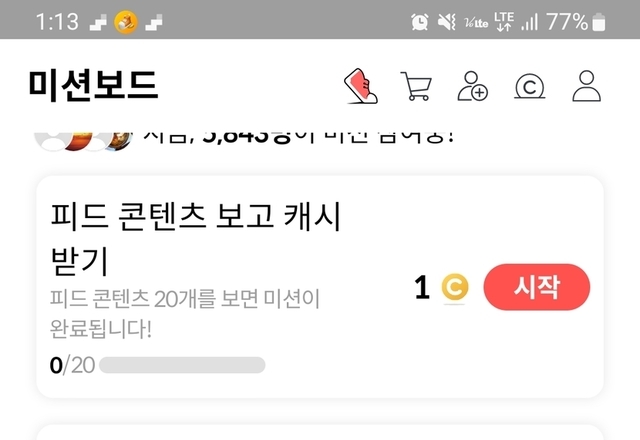Tap the signal strength bars
Image resolution: width=640 pixels, height=440 pixels.
(529, 22)
